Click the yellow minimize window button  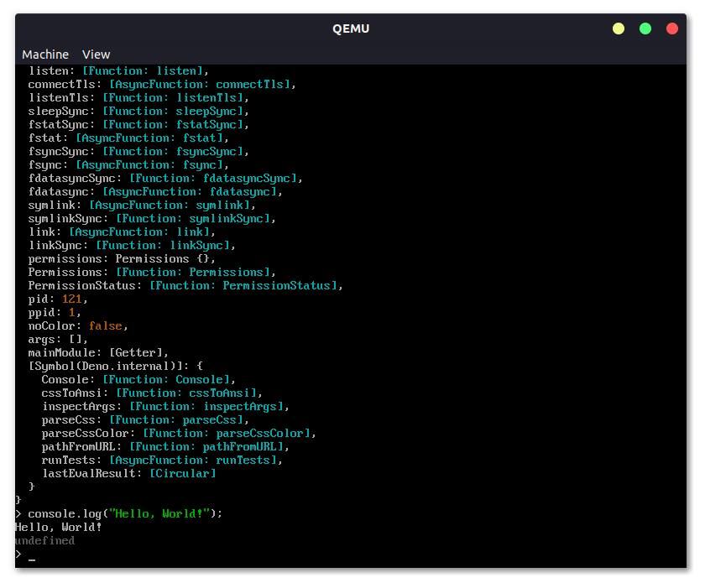pos(619,29)
